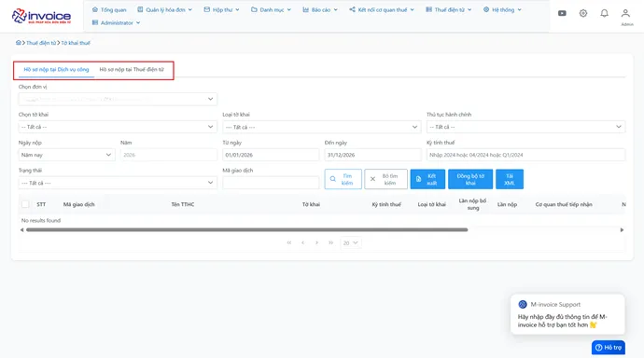Open the Tổng quan menu
Viewport: 644px width, 358px height.
click(x=109, y=9)
